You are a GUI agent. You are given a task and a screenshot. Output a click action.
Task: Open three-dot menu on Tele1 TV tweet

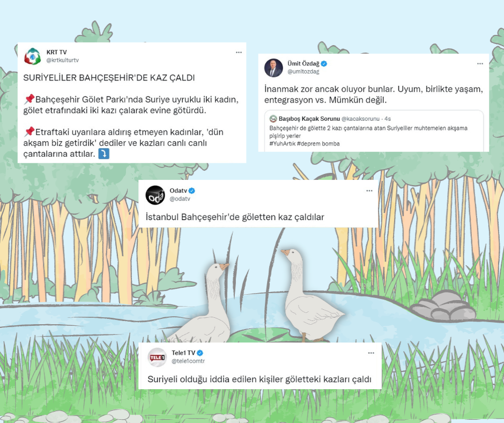tap(371, 353)
